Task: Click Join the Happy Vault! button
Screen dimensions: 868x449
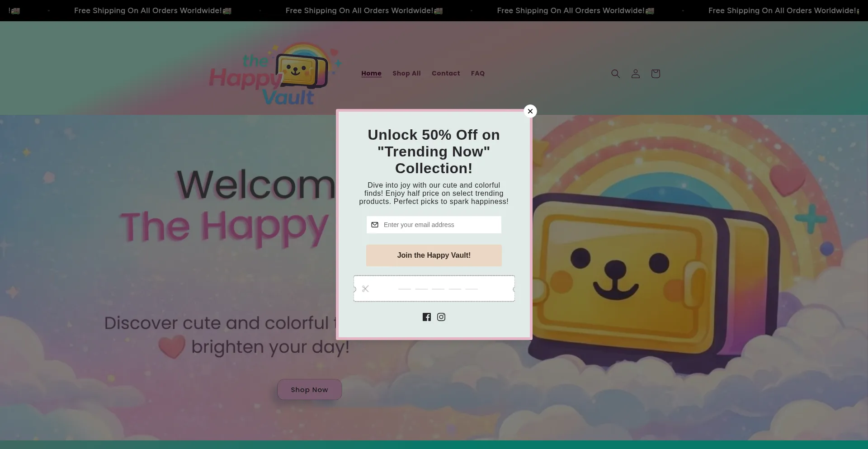Action: point(434,255)
